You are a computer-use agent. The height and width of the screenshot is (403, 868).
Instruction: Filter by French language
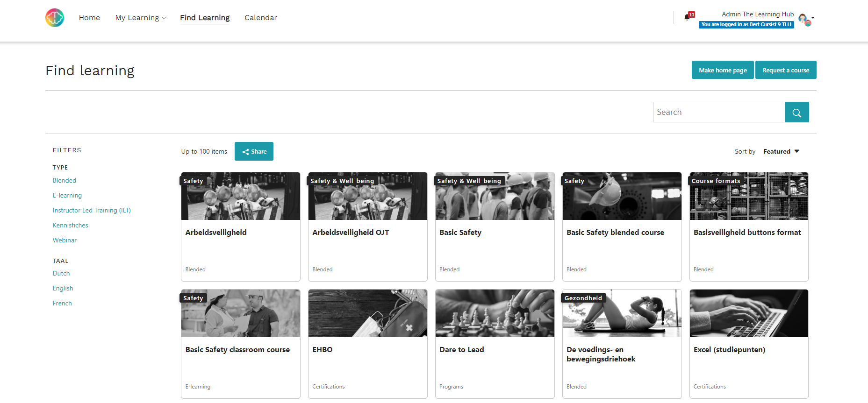(x=62, y=303)
